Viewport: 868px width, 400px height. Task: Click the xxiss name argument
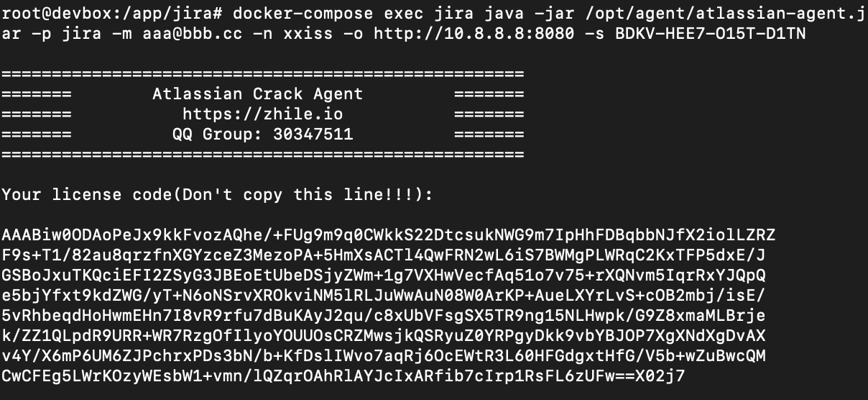(306, 34)
